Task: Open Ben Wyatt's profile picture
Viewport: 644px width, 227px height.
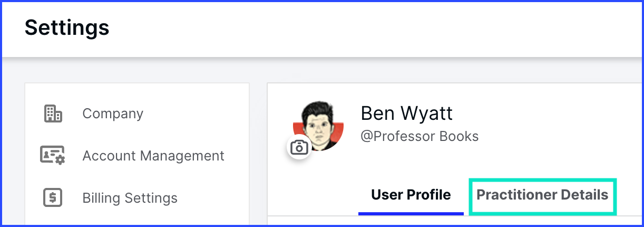Action: [x=318, y=126]
